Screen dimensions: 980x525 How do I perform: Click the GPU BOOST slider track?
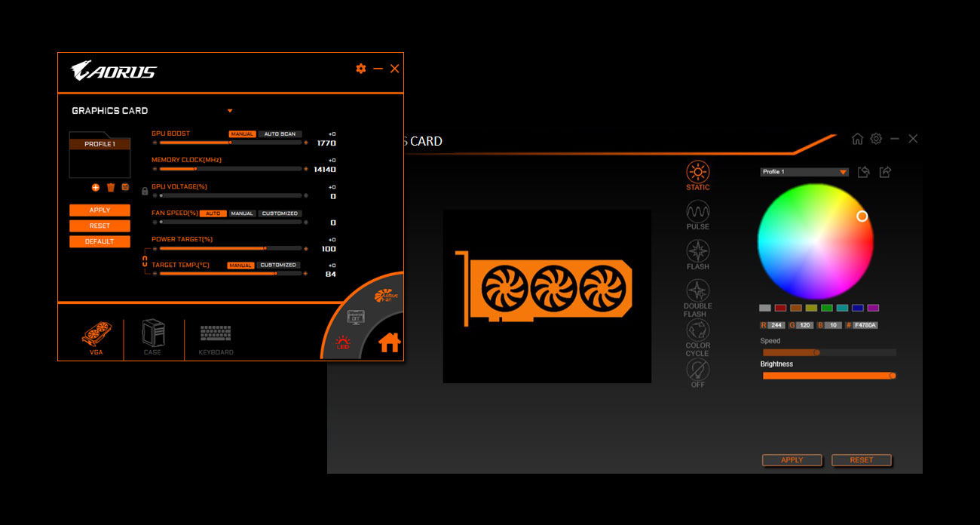click(x=230, y=142)
